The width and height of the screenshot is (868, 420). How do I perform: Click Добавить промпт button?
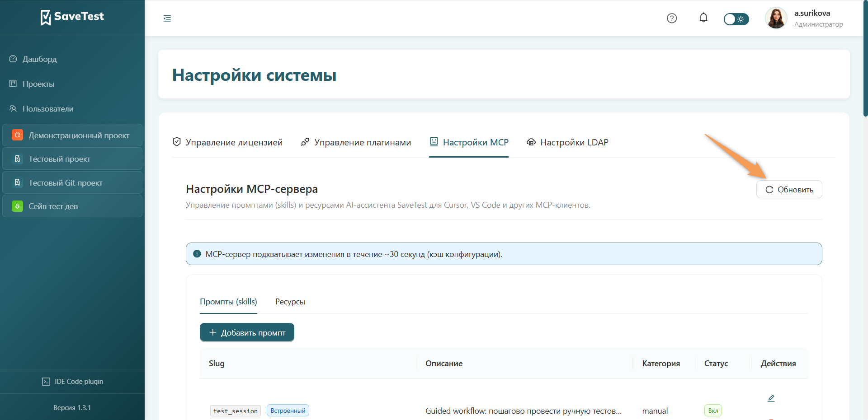point(247,332)
